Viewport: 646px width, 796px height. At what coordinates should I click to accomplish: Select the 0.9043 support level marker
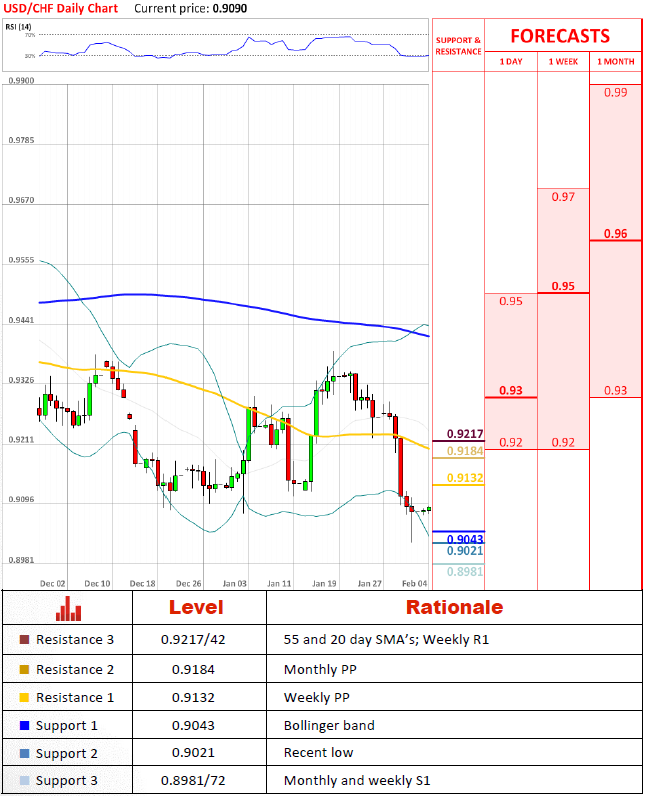tap(464, 539)
